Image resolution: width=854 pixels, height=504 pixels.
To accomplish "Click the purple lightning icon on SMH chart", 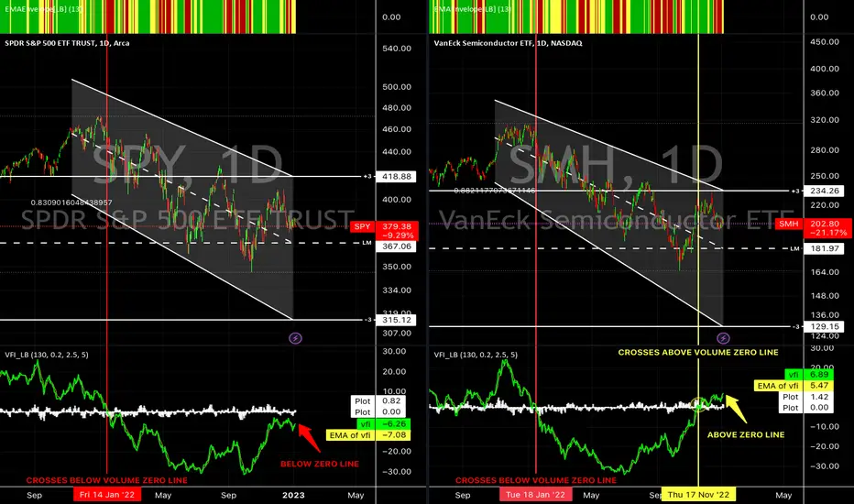I will click(723, 338).
